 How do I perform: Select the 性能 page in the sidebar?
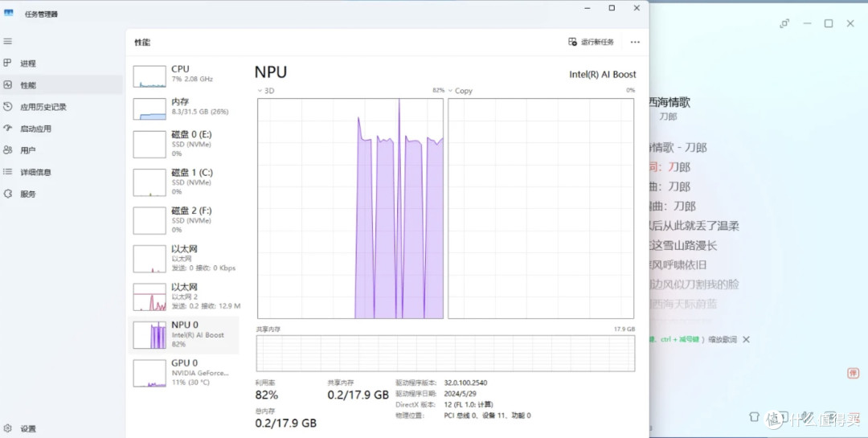tap(61, 84)
